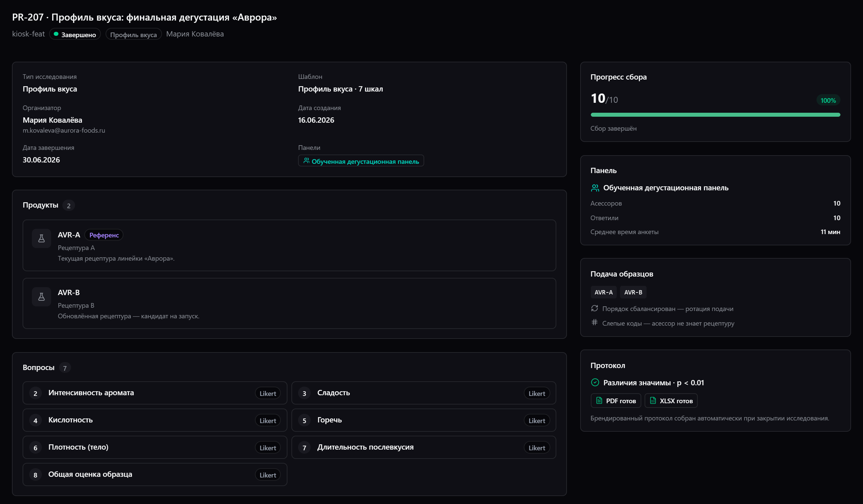Open question Длительность послевкусия
The width and height of the screenshot is (863, 504).
(x=424, y=448)
